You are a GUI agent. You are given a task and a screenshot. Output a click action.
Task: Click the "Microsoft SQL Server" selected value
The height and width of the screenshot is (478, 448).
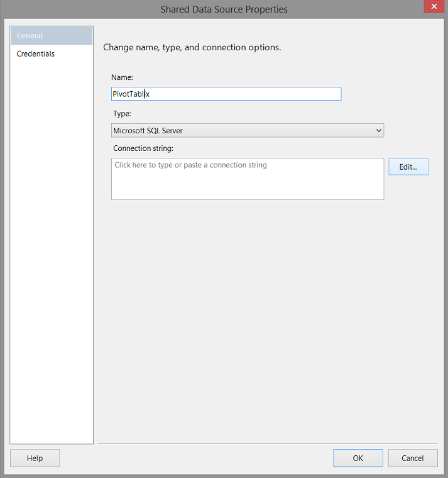[148, 131]
